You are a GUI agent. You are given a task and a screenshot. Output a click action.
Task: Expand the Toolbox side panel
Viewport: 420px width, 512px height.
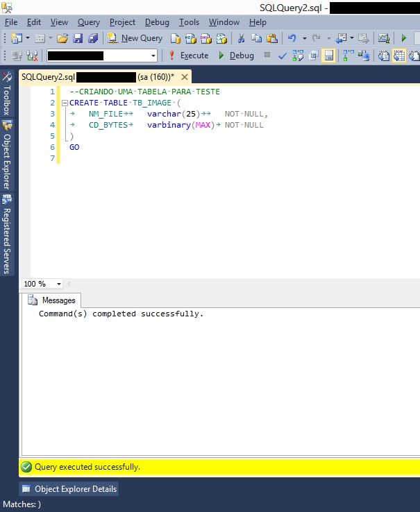pos(7,94)
